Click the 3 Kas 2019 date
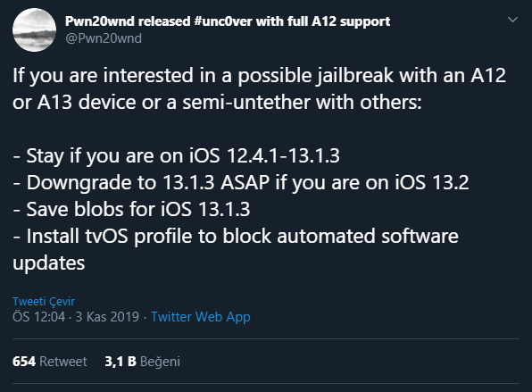This screenshot has height=392, width=532. 107,317
